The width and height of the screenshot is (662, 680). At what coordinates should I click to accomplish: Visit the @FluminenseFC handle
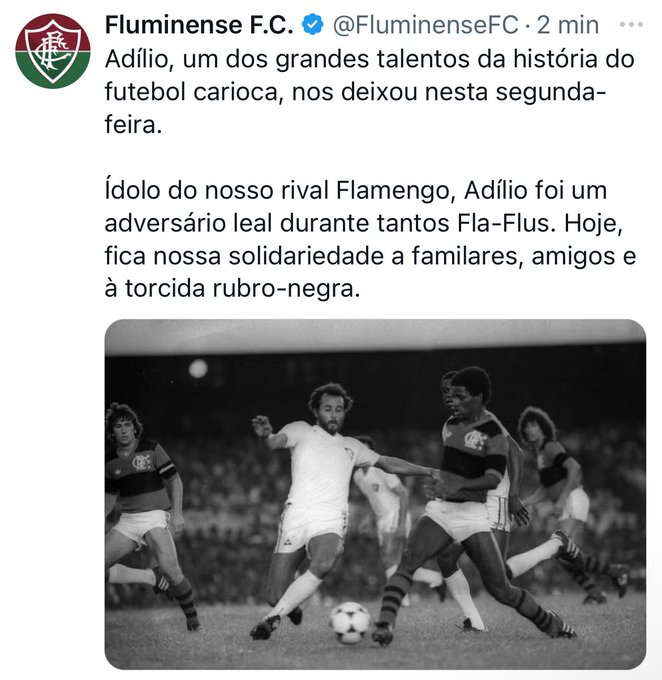click(x=426, y=25)
